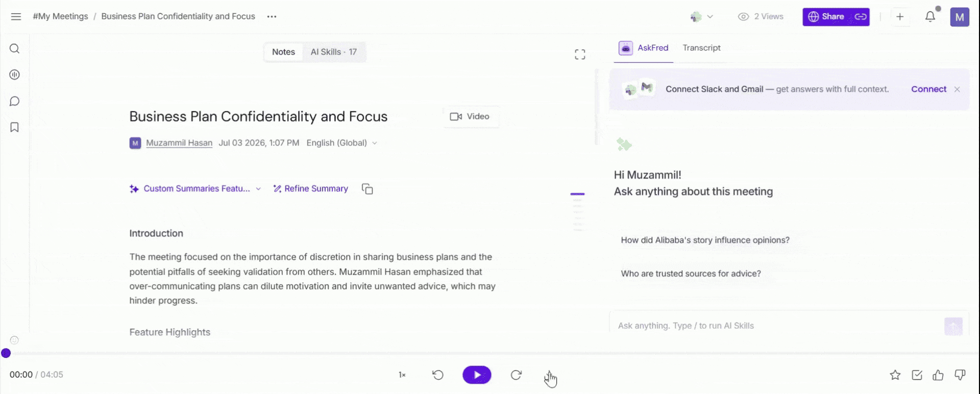Ask 'How did Alibaba's story influence opinions?'

coord(705,240)
